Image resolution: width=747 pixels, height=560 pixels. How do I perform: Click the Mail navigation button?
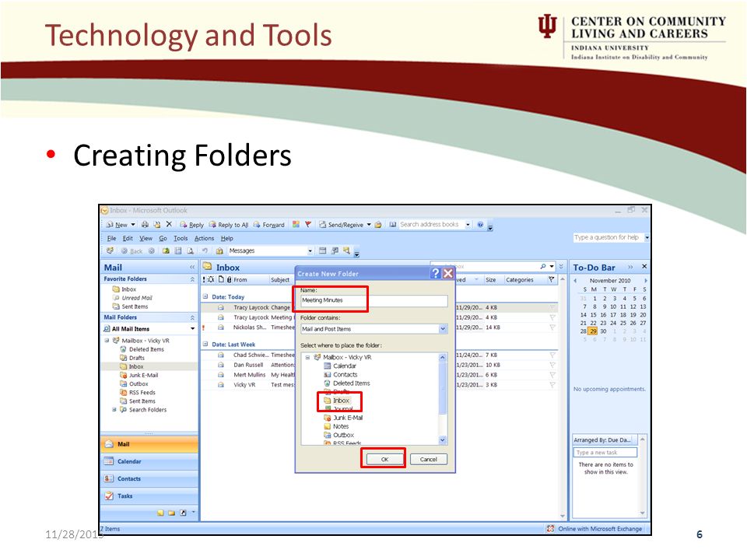coord(149,444)
